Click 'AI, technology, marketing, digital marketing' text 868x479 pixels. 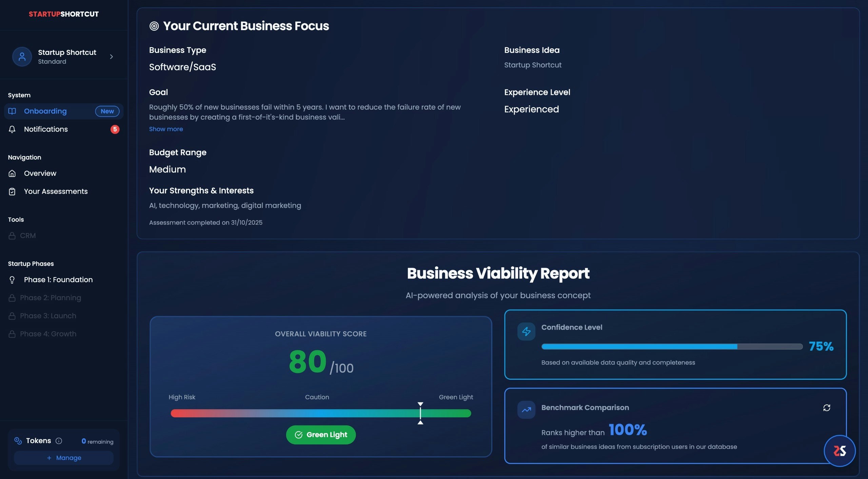tap(225, 205)
